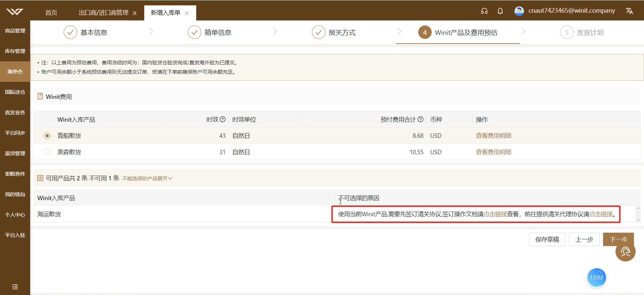644x295 pixels.
Task: Click the 预付费用合计 help question icon
Action: [420, 119]
